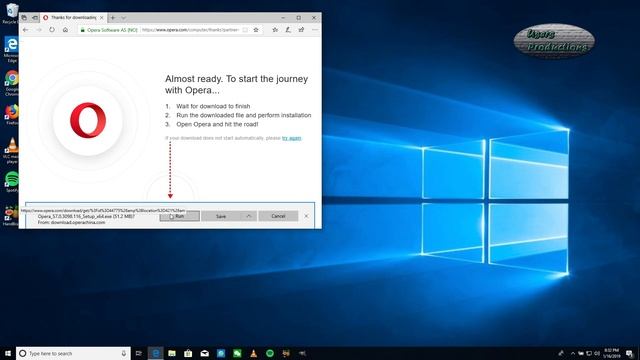Show tab previews dropdown chevron
This screenshot has height=360, width=640.
[123, 18]
